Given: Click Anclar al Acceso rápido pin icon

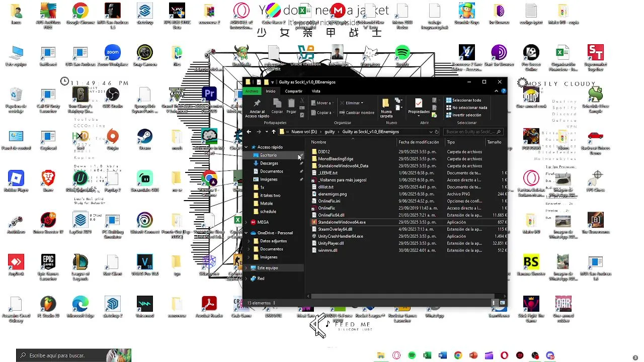Looking at the screenshot, I should 257,104.
